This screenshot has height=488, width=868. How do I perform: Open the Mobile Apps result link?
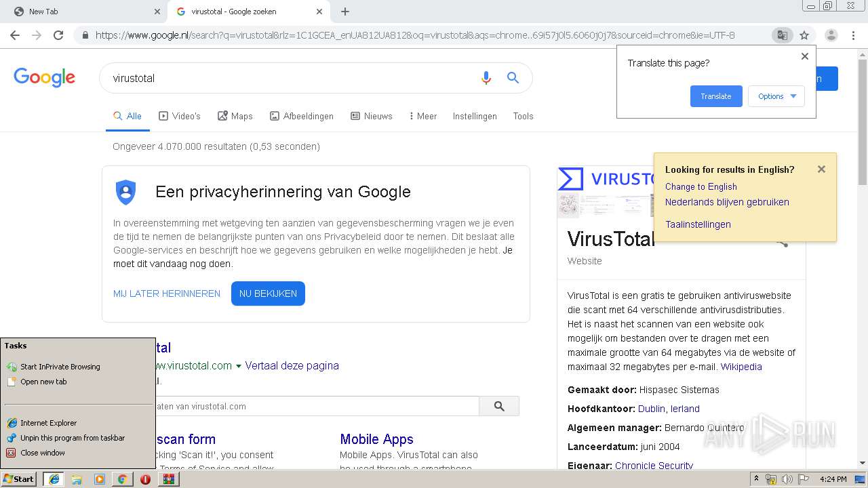tap(376, 439)
